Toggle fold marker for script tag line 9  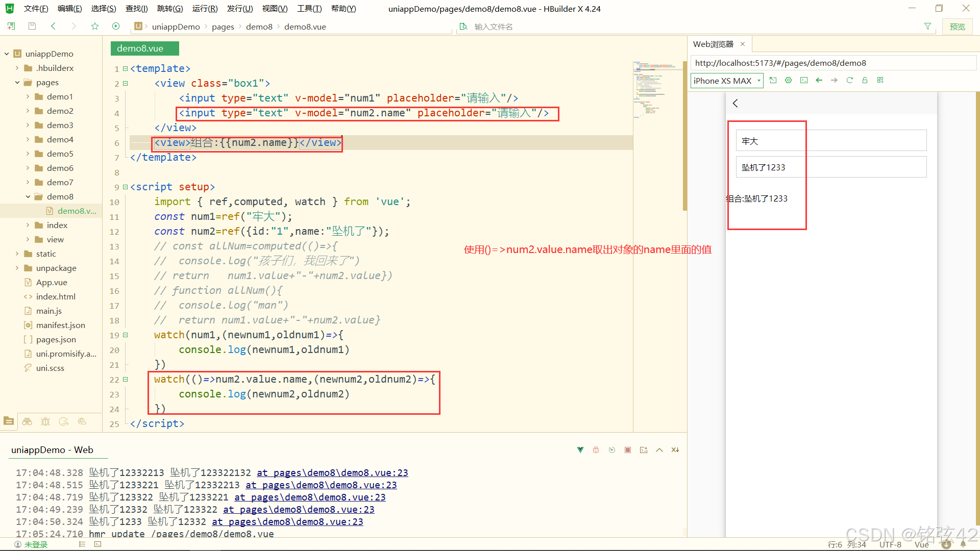pos(126,187)
